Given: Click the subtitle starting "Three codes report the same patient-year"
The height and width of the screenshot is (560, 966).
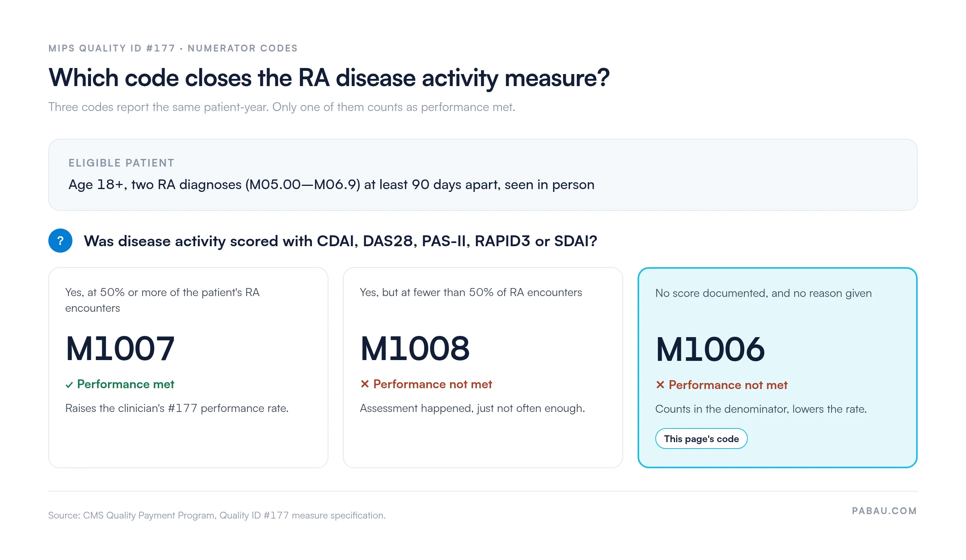Looking at the screenshot, I should pyautogui.click(x=282, y=107).
